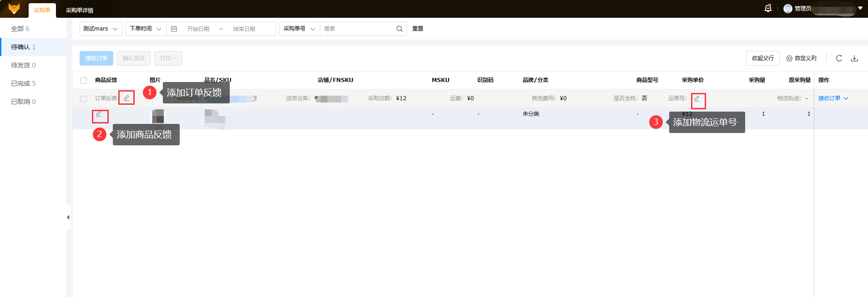Click the 收起父行 button
This screenshot has height=297, width=868.
click(763, 58)
